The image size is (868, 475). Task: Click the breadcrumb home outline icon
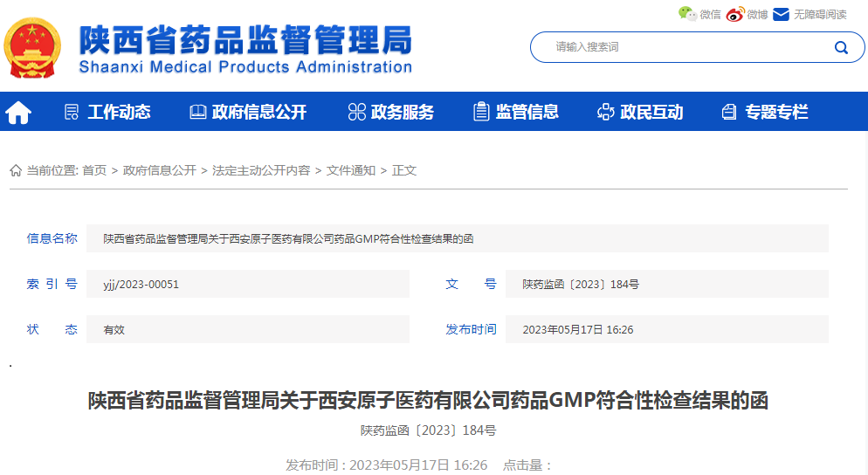click(16, 170)
